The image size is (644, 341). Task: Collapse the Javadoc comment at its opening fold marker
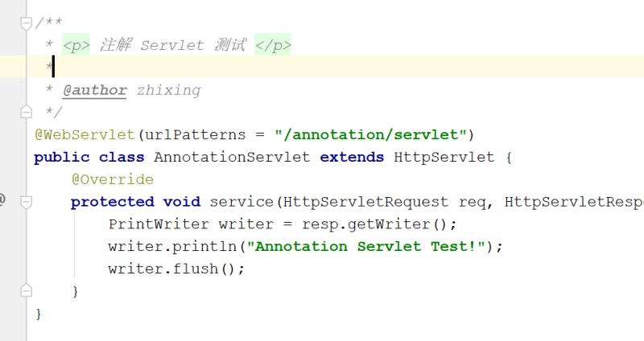[x=26, y=23]
